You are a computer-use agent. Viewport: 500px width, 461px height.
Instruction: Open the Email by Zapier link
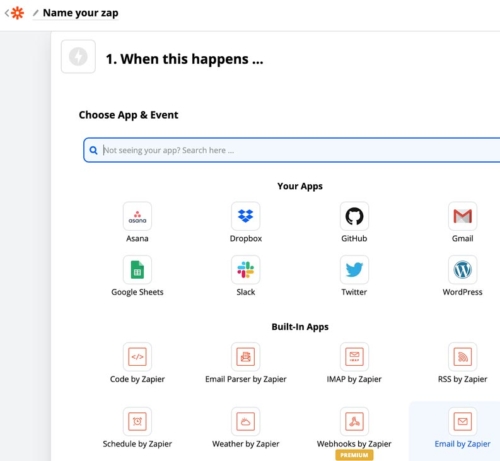[462, 444]
